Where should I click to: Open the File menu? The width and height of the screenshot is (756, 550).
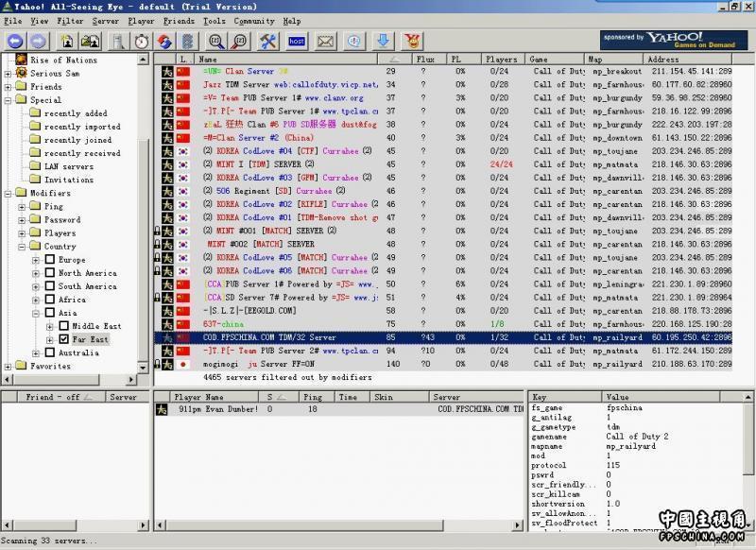[13, 21]
